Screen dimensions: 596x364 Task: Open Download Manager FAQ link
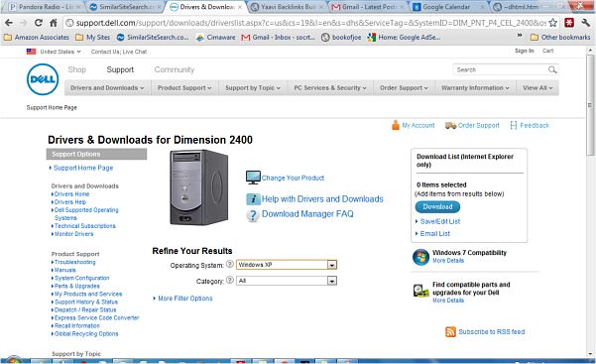point(307,214)
